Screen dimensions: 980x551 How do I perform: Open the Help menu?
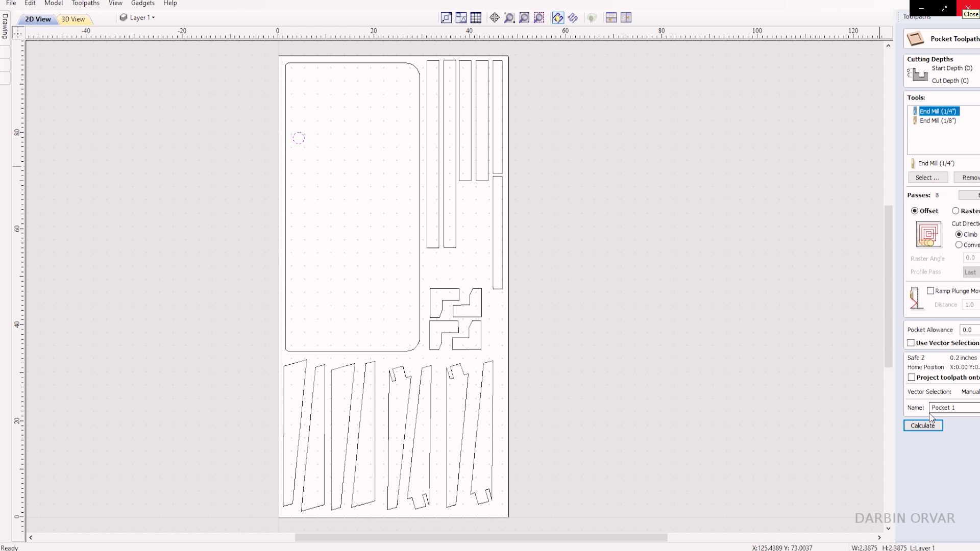170,3
